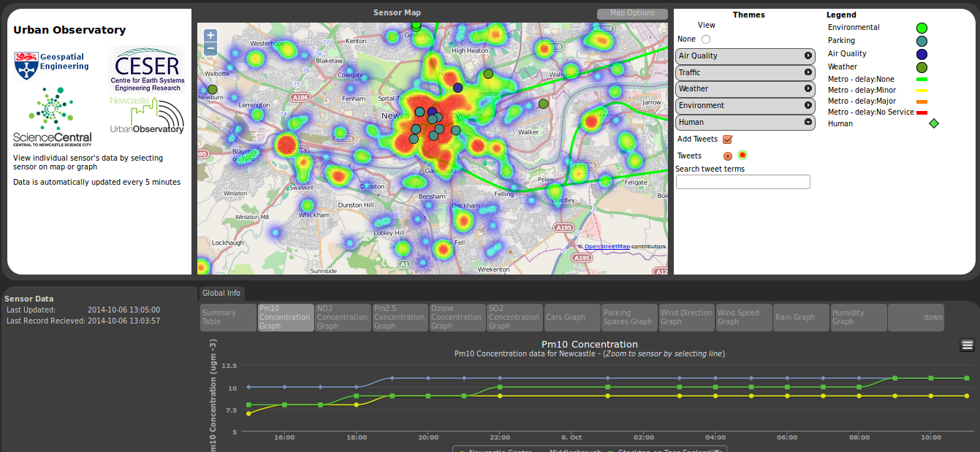Switch to NO2 Concentration Graph tab

343,318
